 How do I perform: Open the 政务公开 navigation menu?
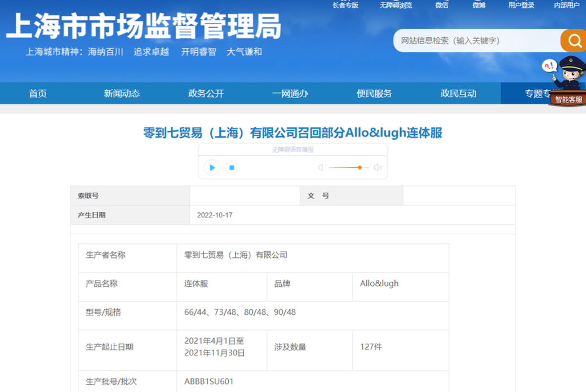coord(206,93)
